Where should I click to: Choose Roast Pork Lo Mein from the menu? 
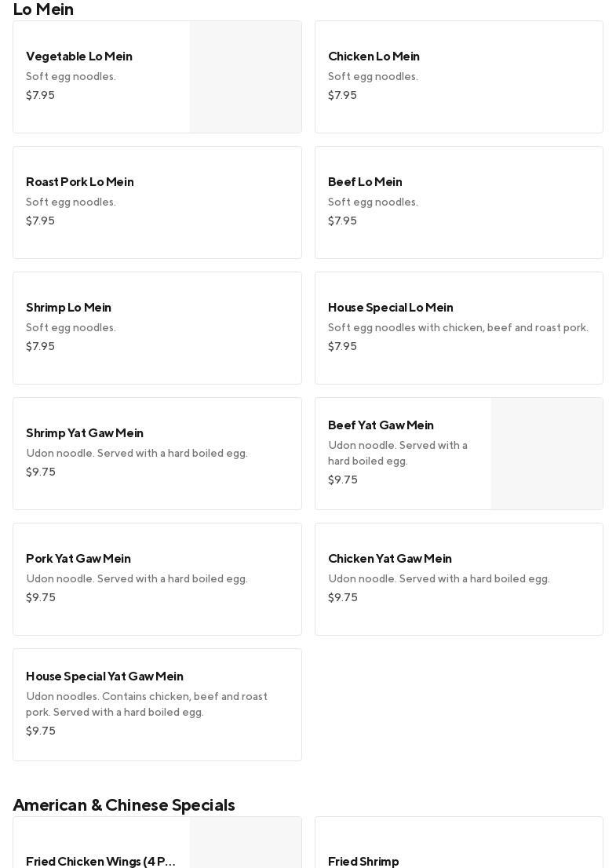pyautogui.click(x=80, y=182)
